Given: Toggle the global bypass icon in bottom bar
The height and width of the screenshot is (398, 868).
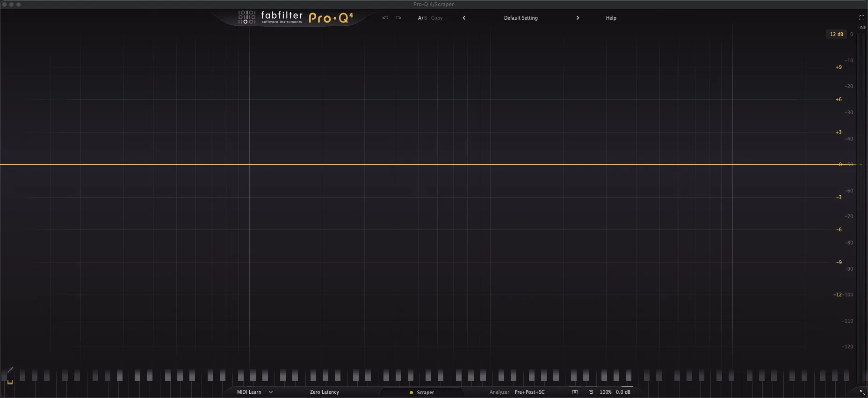Looking at the screenshot, I should pyautogui.click(x=575, y=392).
